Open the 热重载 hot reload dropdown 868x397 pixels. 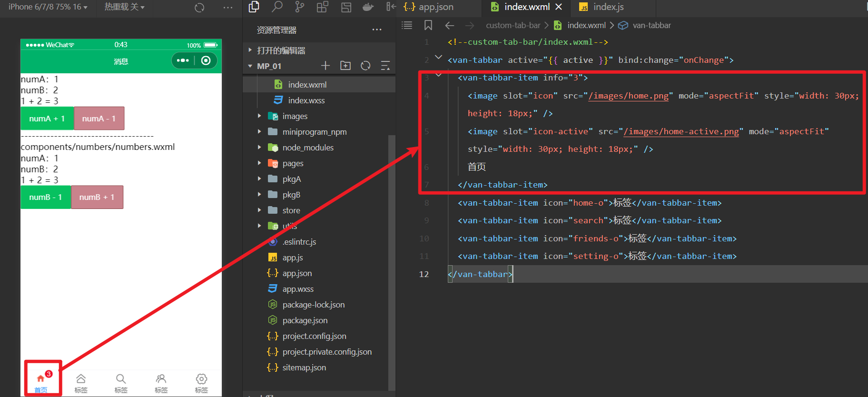coord(124,7)
